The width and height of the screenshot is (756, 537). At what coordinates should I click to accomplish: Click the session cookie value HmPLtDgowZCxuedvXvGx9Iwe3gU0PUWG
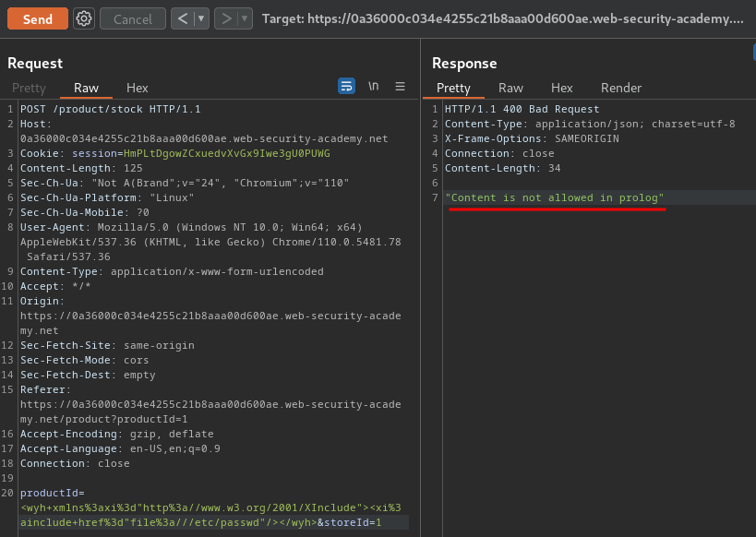click(x=226, y=153)
